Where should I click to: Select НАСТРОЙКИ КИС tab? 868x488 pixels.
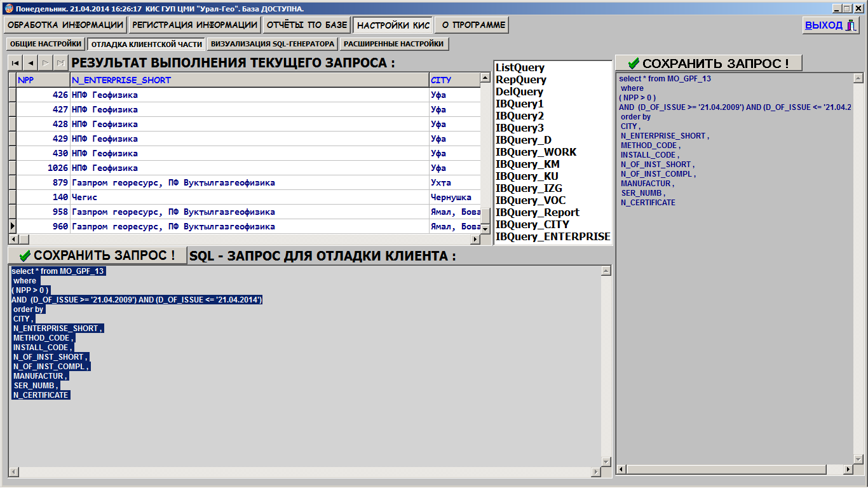coord(393,25)
